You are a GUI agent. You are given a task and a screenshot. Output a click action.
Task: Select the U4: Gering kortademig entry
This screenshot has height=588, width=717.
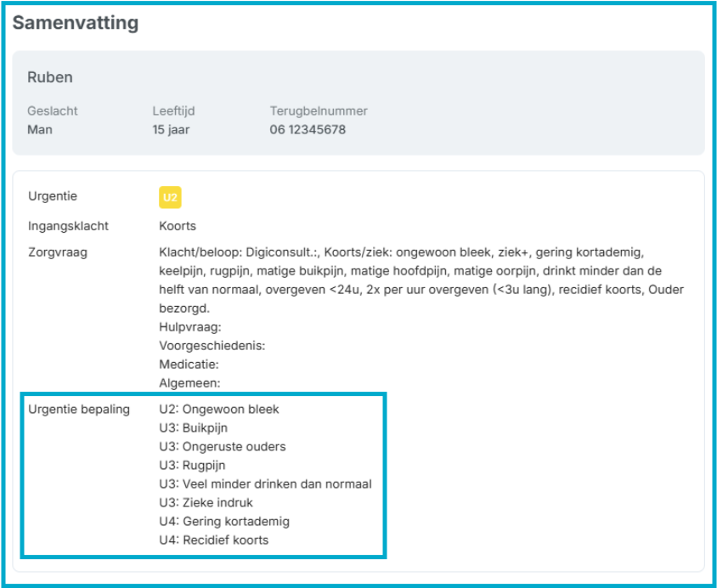[224, 521]
